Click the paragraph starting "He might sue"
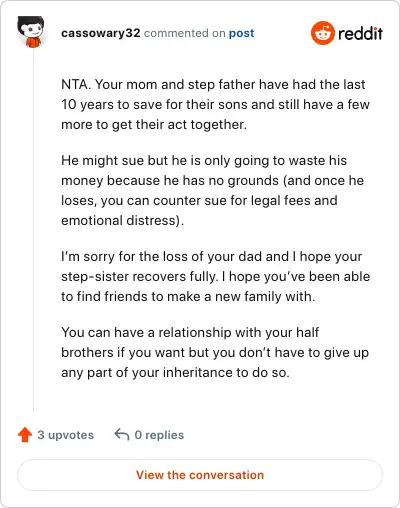The image size is (400, 508). coord(212,190)
